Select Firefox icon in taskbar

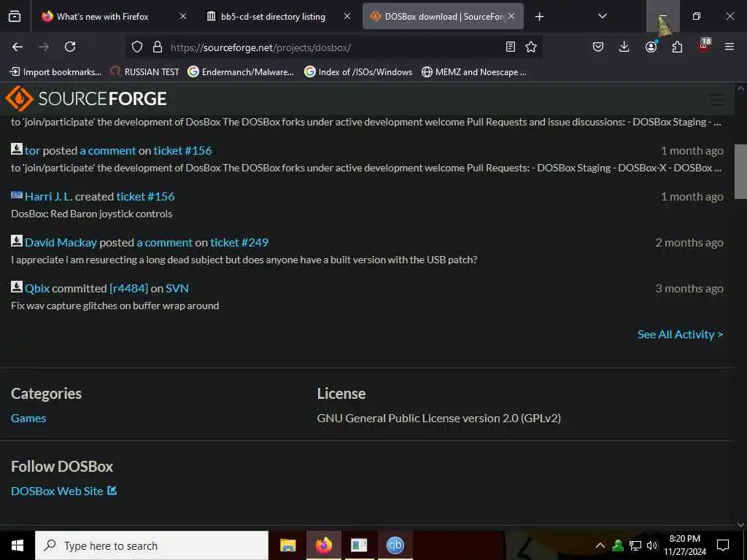pyautogui.click(x=323, y=545)
